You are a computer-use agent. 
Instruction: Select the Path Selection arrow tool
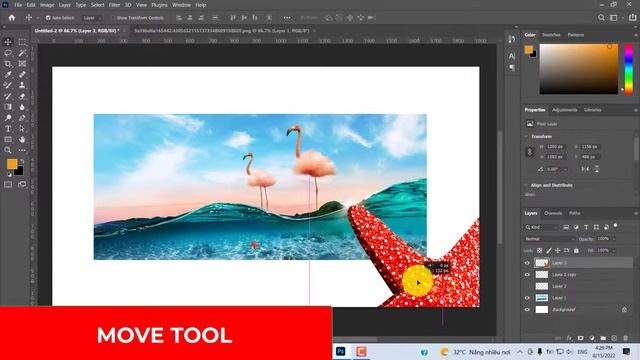[22, 129]
